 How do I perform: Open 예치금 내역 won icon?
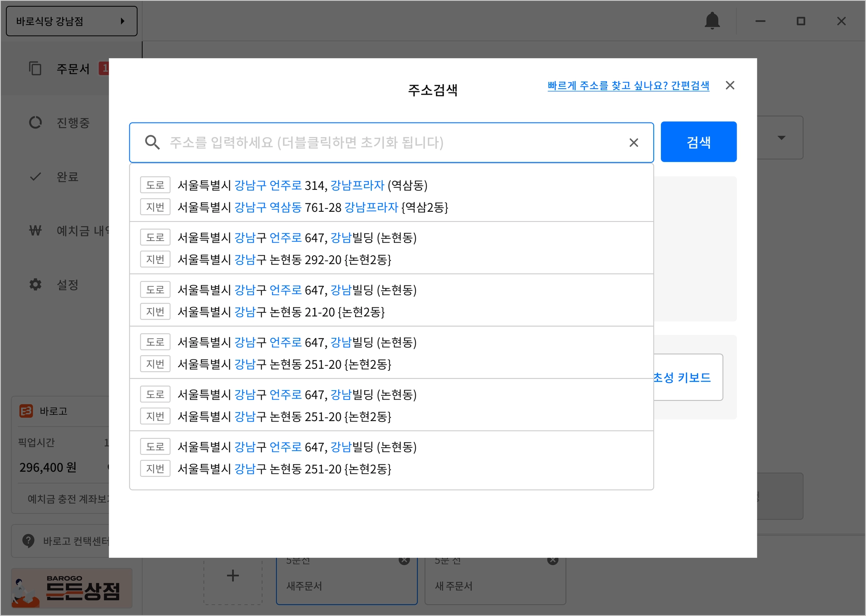coord(36,231)
